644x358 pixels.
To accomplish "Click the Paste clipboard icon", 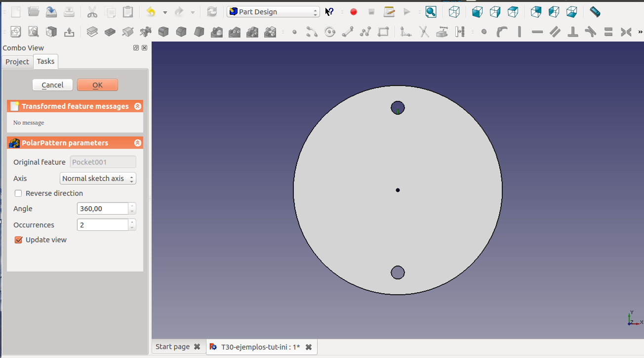I will tap(128, 12).
